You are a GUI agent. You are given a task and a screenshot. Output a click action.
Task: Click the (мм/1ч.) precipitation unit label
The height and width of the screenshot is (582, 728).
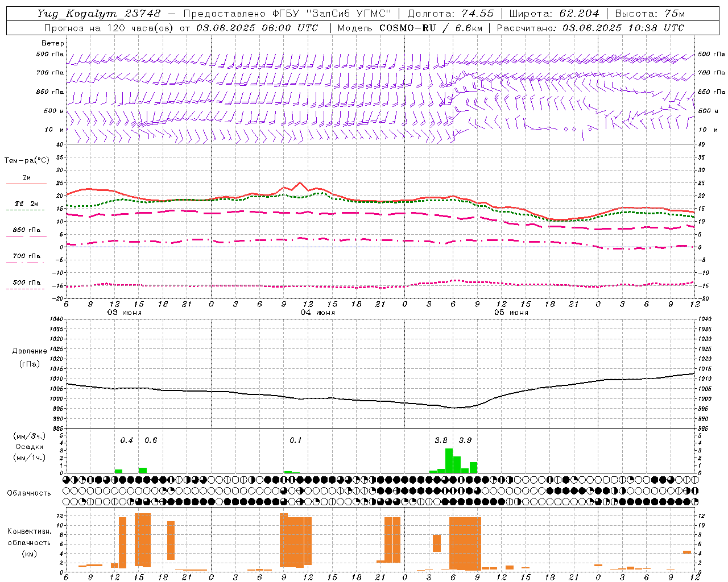(30, 458)
